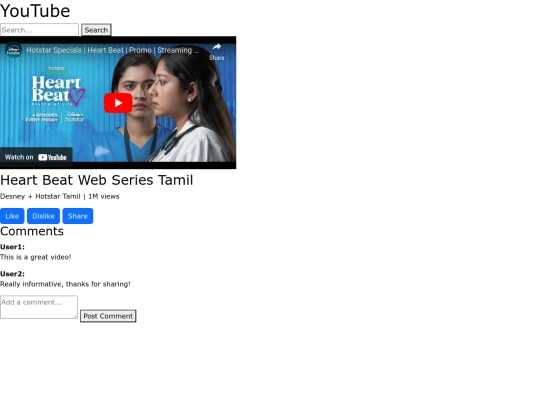Image resolution: width=540 pixels, height=405 pixels.
Task: Click the Comments section heading
Action: coord(32,231)
